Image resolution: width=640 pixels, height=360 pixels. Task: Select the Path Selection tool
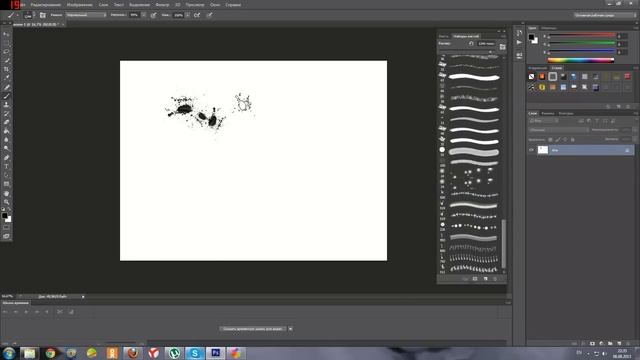6,176
